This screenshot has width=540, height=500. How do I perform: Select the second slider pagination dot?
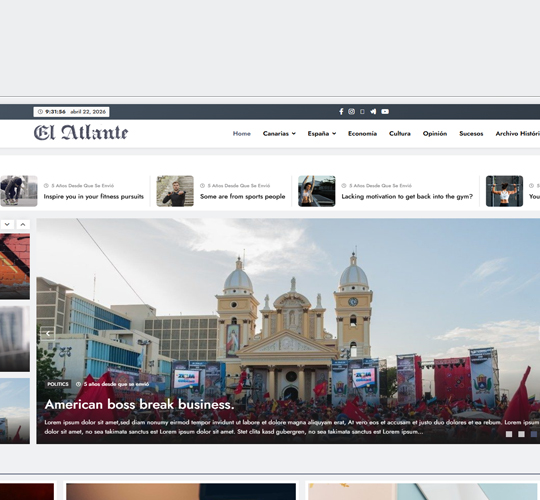click(521, 434)
